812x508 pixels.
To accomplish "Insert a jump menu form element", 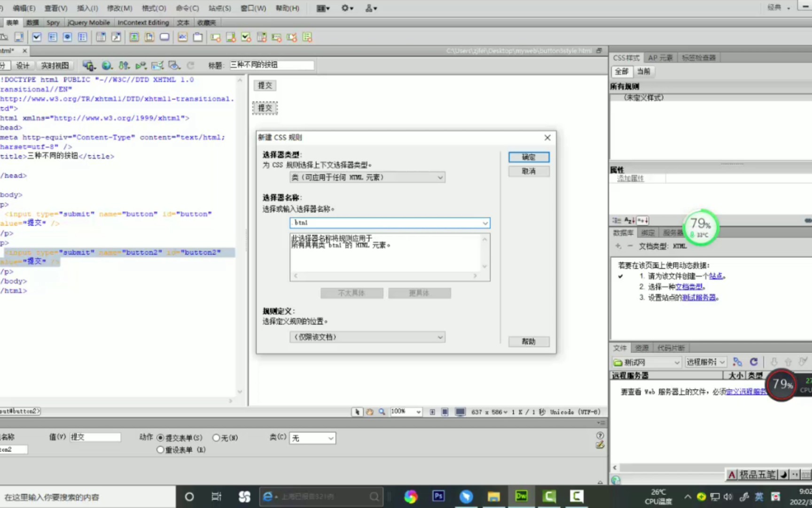I will pyautogui.click(x=116, y=37).
